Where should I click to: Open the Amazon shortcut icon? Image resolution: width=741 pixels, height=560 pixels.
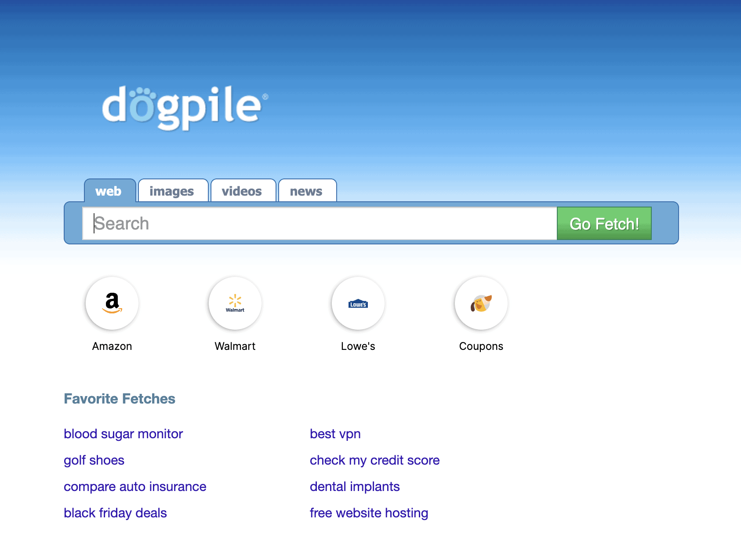(112, 303)
